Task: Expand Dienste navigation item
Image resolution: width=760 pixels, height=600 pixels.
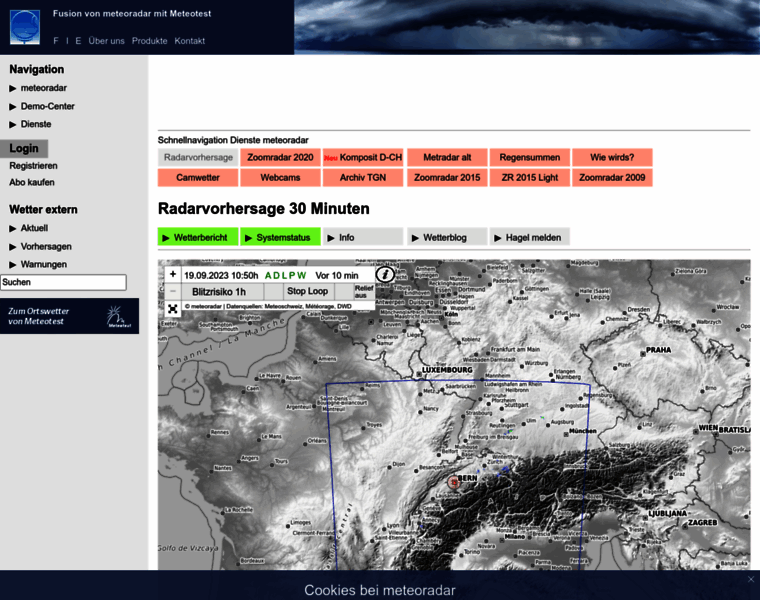Action: 30,124
